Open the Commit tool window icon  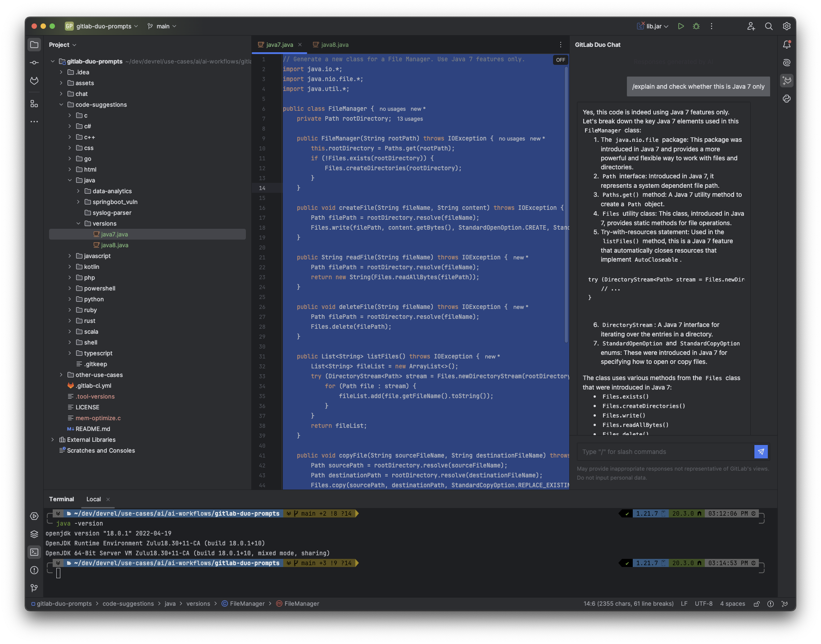click(34, 63)
